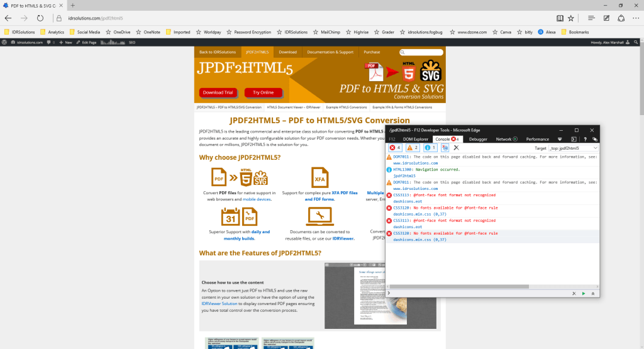The height and width of the screenshot is (349, 644).
Task: Click the red Download Trial button
Action: coord(218,92)
